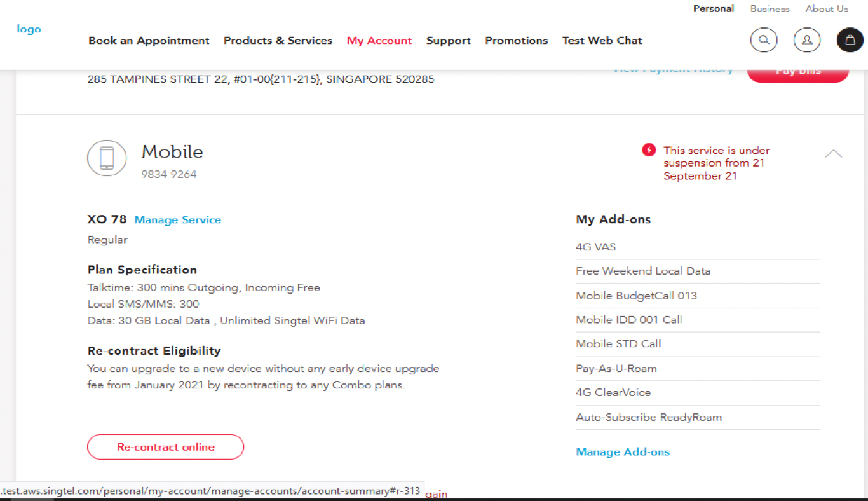Click the site logo
Screen dimensions: 868x501
(x=29, y=29)
